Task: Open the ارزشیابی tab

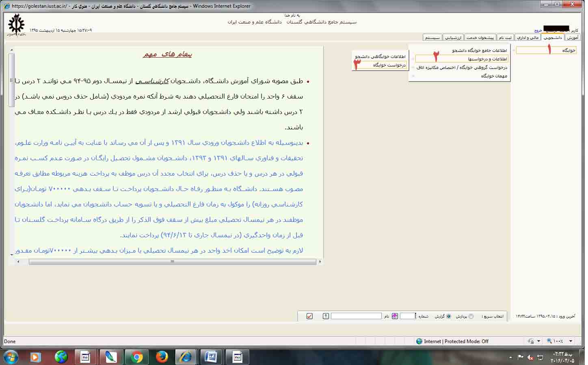Action: (x=453, y=37)
